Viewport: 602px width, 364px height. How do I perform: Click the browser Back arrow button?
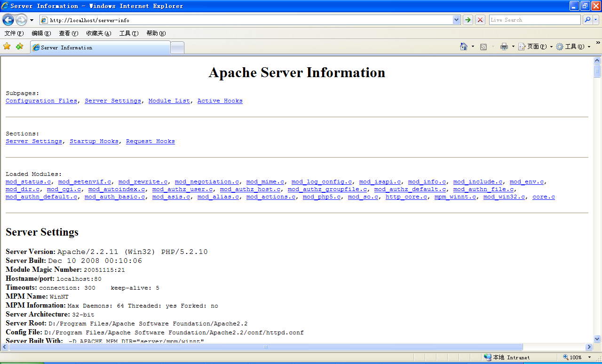[8, 20]
